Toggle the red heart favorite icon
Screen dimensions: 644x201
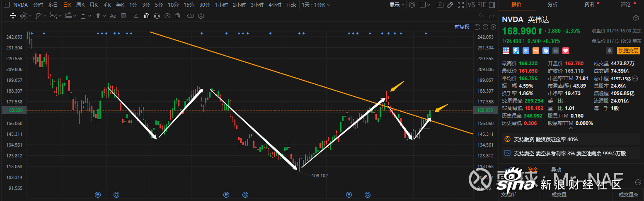click(x=566, y=51)
